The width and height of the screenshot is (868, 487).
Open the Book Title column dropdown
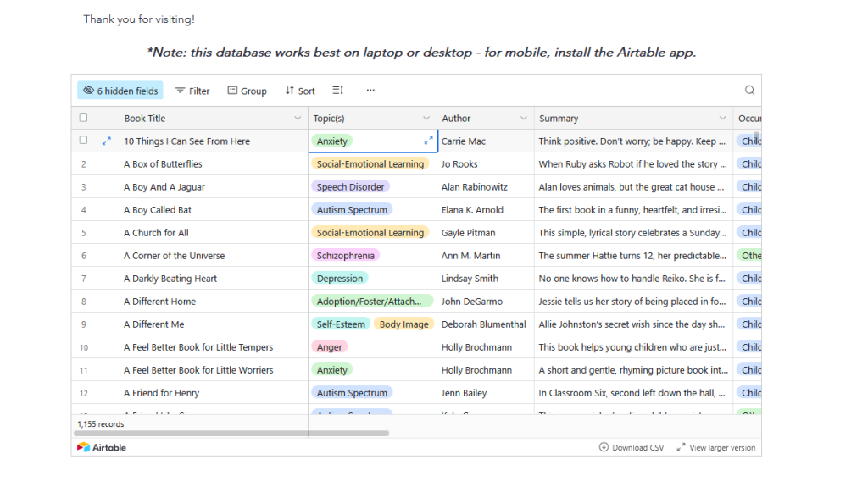click(x=298, y=119)
